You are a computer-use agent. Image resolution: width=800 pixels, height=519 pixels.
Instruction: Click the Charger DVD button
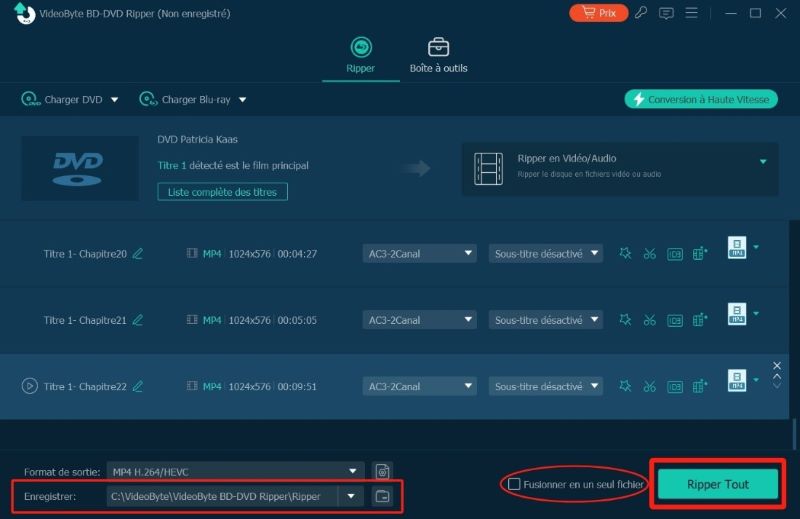pyautogui.click(x=62, y=100)
